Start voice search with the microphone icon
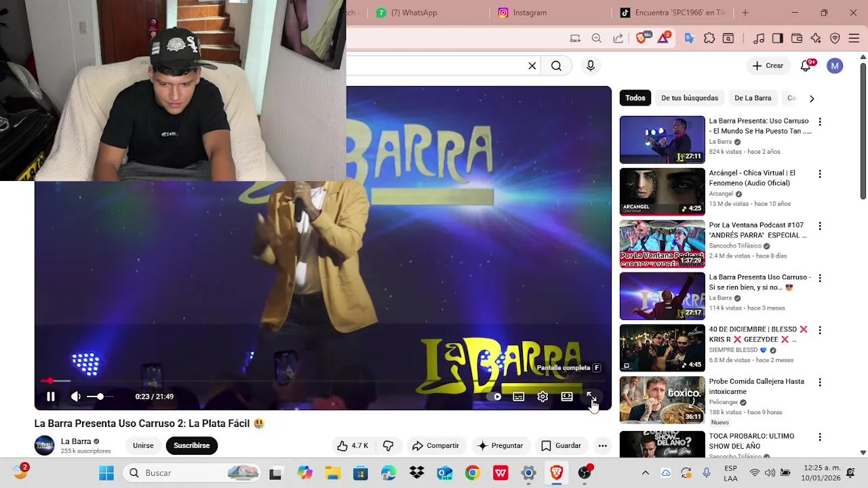This screenshot has width=868, height=488. (591, 66)
